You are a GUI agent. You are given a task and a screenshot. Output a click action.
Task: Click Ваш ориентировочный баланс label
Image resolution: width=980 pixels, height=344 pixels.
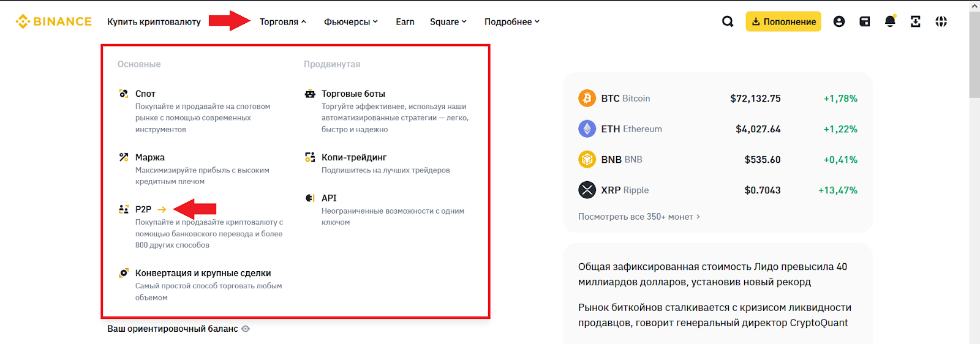[x=173, y=329]
